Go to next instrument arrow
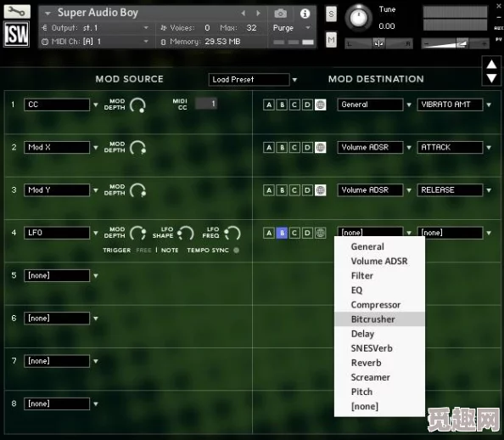This screenshot has height=440, width=504. (258, 14)
